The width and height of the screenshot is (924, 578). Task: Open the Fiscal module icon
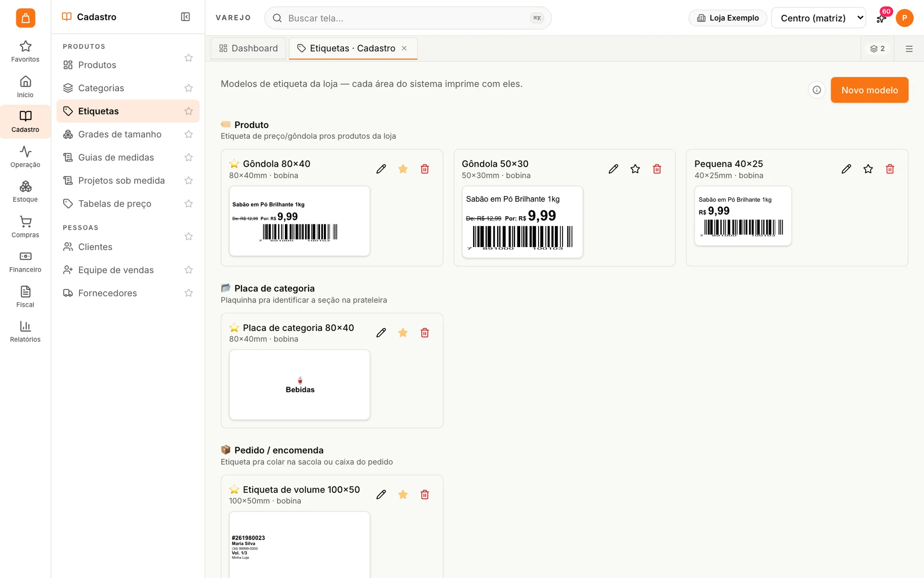pos(26,297)
